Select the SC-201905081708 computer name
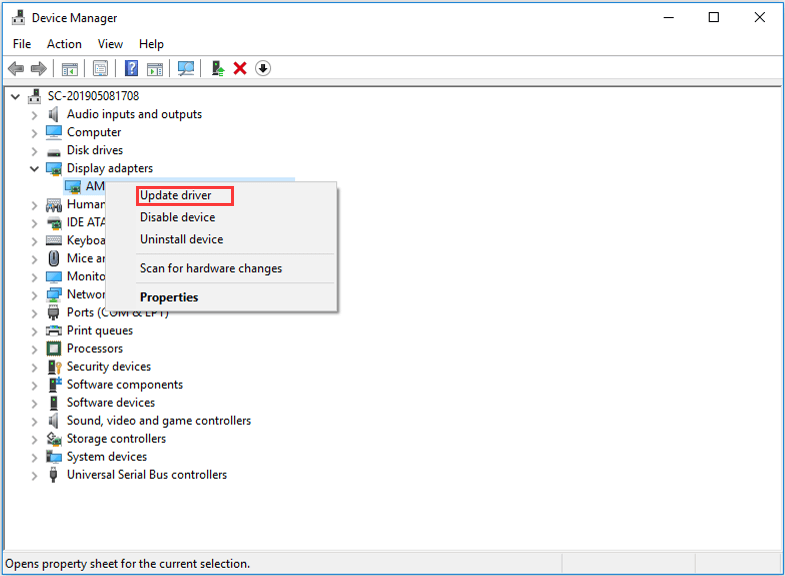The height and width of the screenshot is (576, 785). point(93,96)
